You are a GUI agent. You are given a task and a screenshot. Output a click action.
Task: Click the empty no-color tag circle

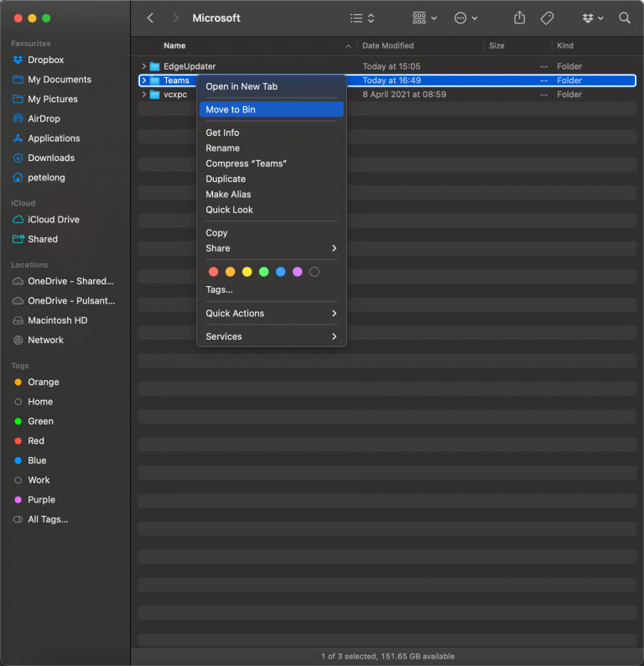coord(314,272)
